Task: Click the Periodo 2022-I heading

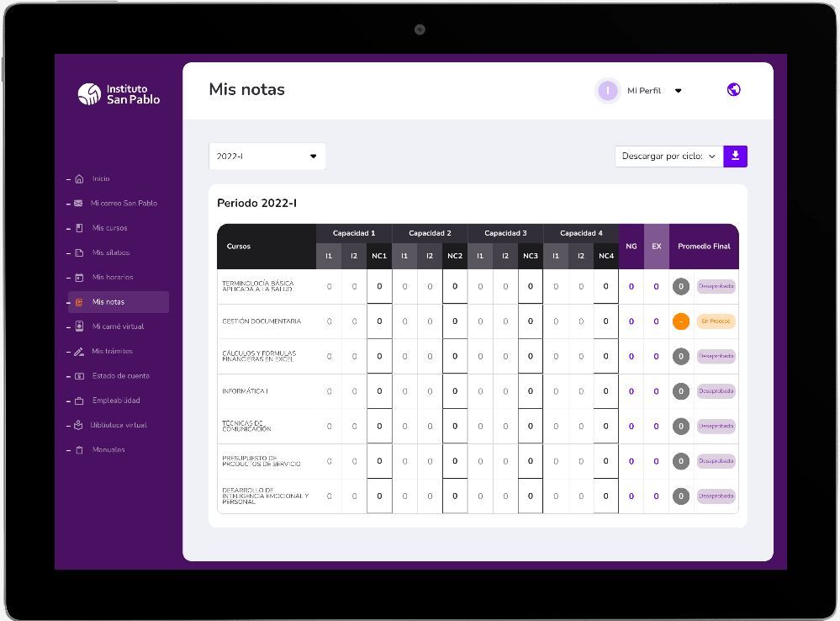Action: click(256, 204)
